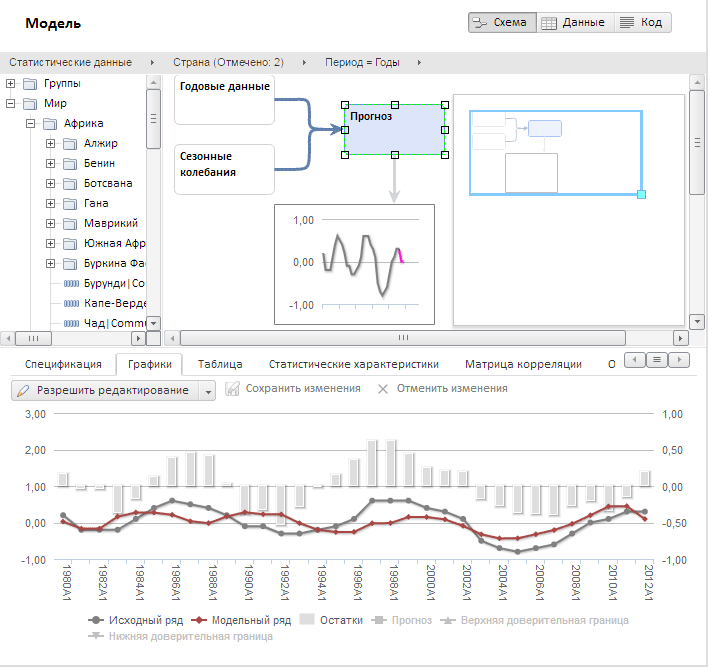Click the Бурунди series icon in tree
Screen dimensions: 708x667
coord(70,284)
